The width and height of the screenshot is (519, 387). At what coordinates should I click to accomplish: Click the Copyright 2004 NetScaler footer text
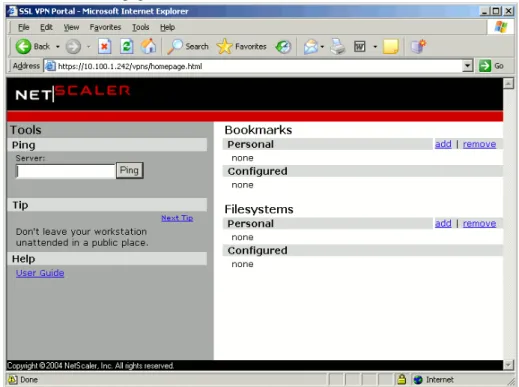click(x=90, y=366)
